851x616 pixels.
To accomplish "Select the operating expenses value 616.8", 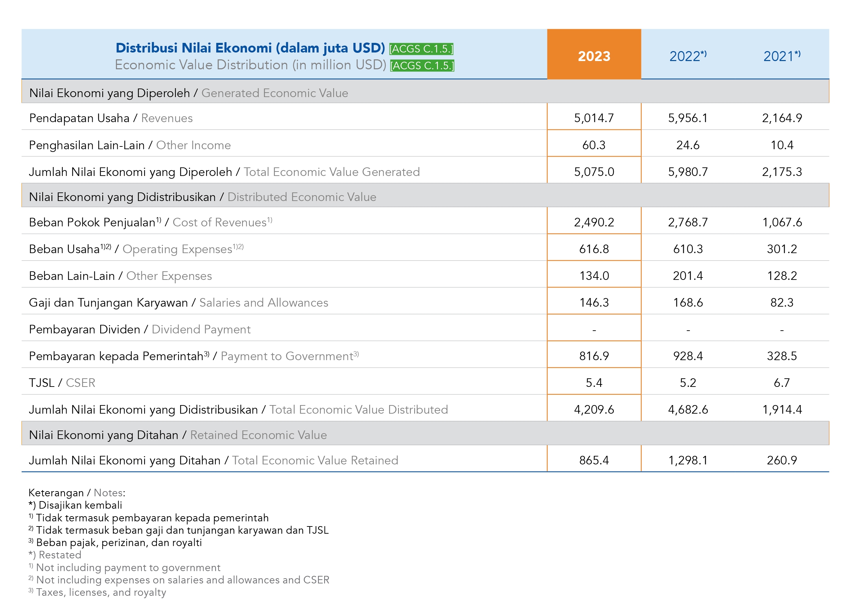I will (594, 249).
